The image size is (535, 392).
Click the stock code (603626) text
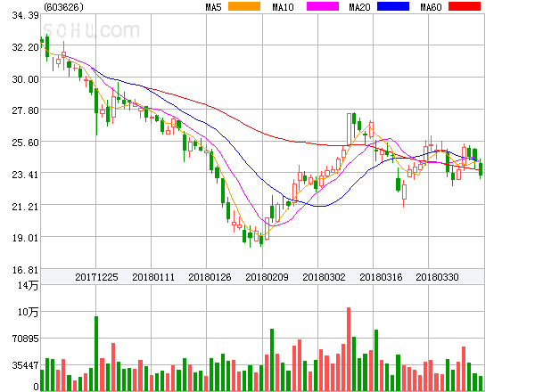coord(63,7)
